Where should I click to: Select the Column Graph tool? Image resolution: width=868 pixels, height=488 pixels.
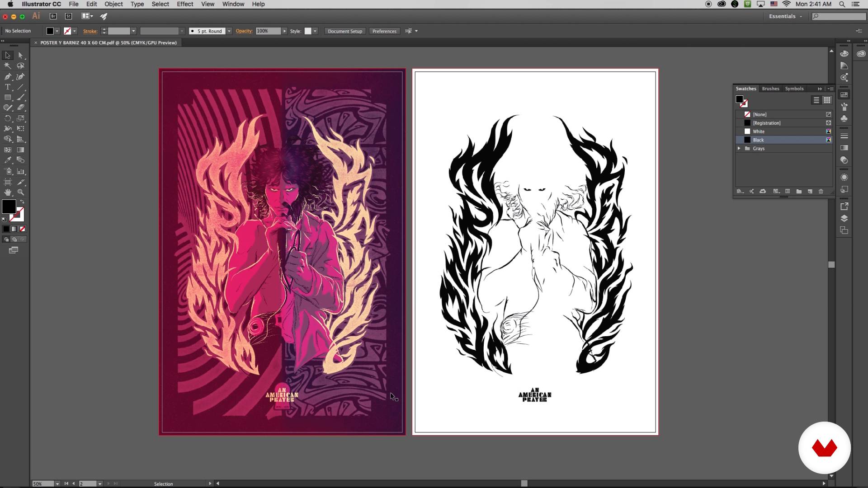(21, 171)
